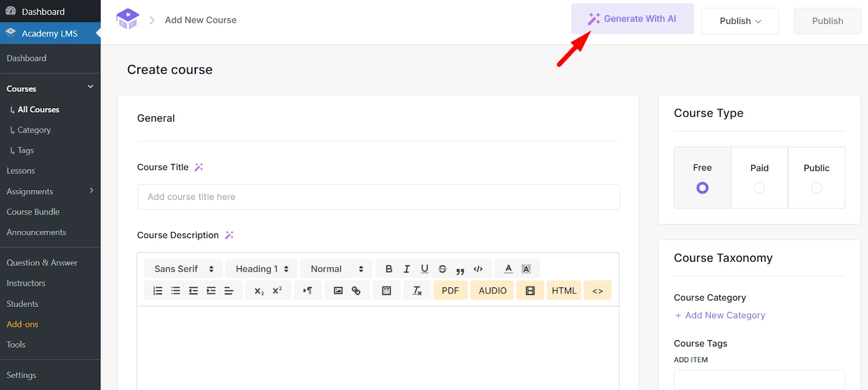This screenshot has height=390, width=868.
Task: Open Announcements page
Action: (36, 232)
